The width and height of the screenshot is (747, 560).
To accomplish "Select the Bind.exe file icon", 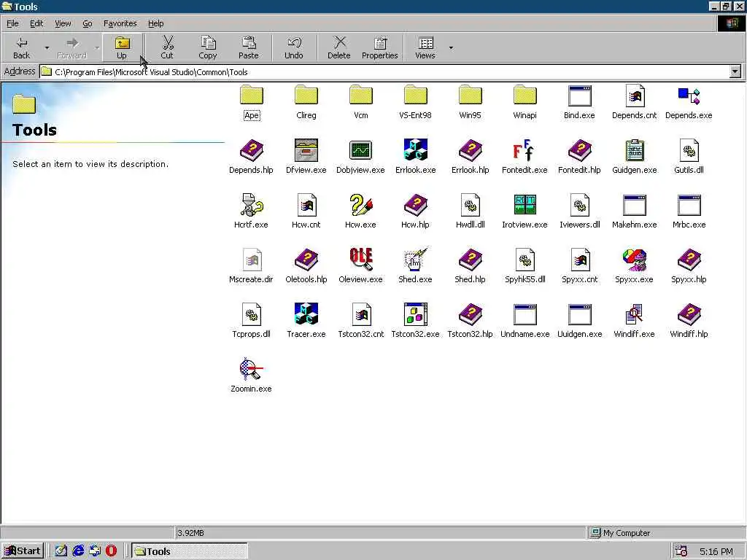I will (x=580, y=96).
